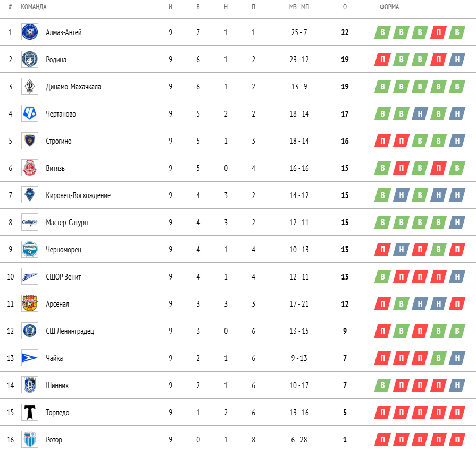Open the Кировец-Восхождение team name
Screen dimensions: 476x452
click(x=78, y=195)
